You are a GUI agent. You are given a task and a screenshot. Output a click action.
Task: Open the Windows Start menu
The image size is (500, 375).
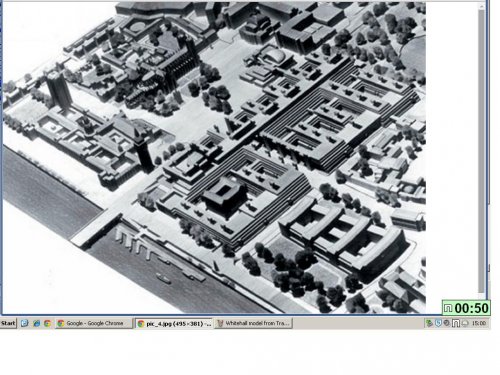[x=8, y=323]
